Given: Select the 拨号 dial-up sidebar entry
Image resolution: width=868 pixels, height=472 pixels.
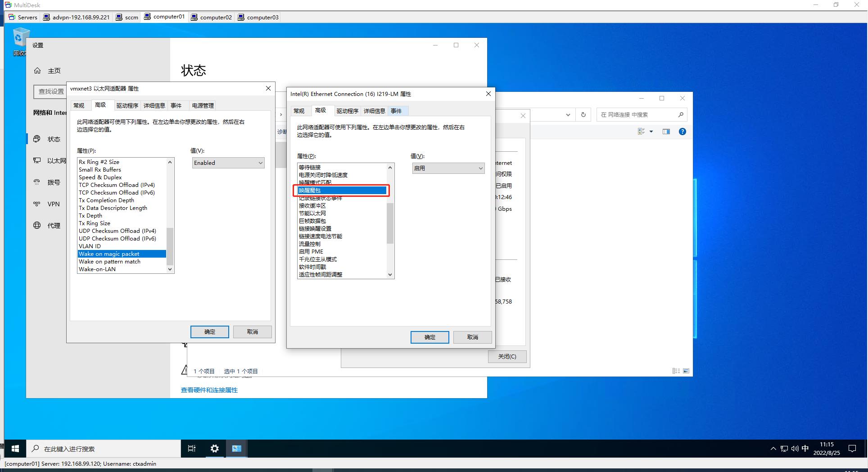Looking at the screenshot, I should pyautogui.click(x=47, y=182).
